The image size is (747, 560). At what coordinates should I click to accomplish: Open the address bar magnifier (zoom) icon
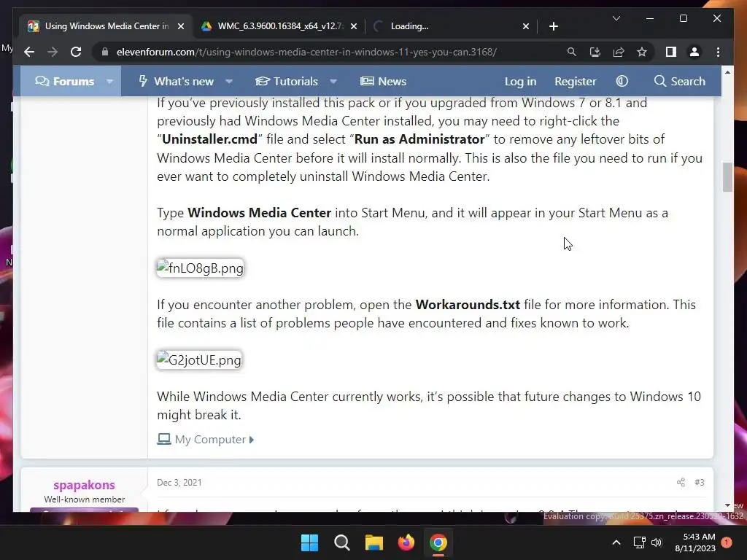point(572,52)
